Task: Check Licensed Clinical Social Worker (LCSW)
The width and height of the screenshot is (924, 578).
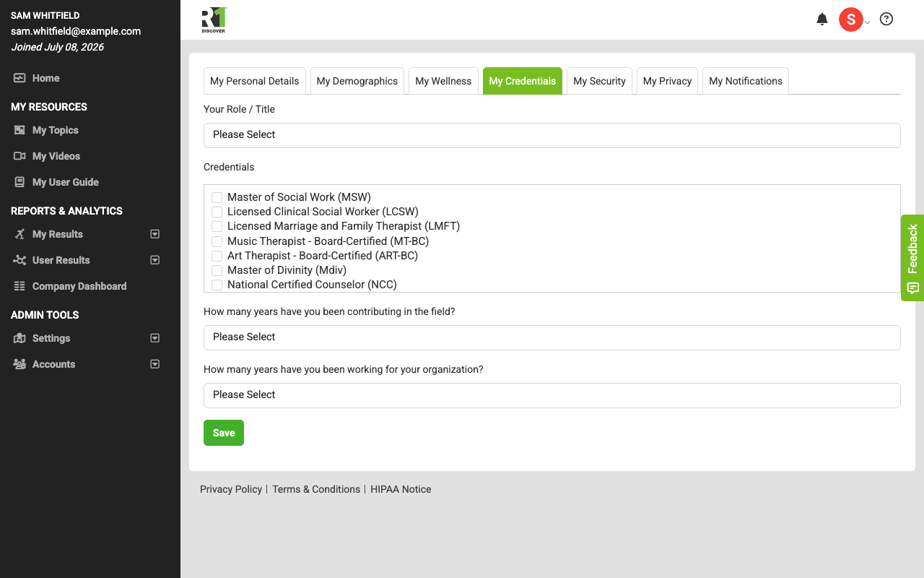Action: pos(217,212)
